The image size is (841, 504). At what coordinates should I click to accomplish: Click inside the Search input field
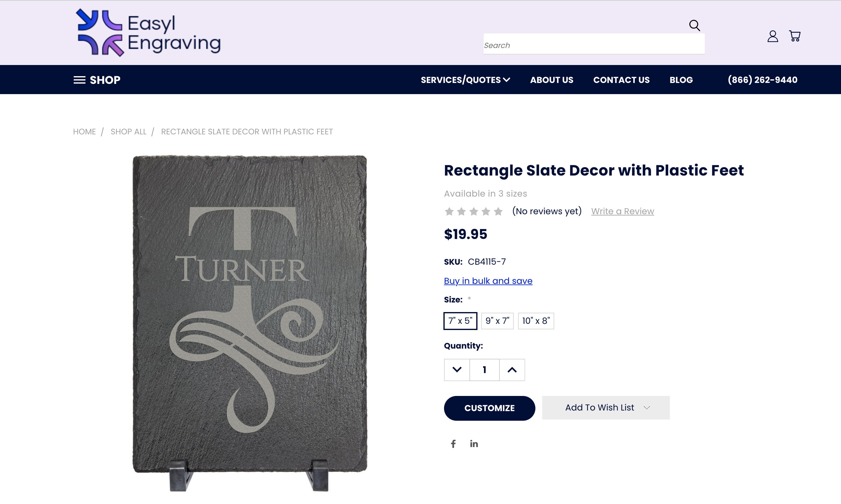point(594,45)
